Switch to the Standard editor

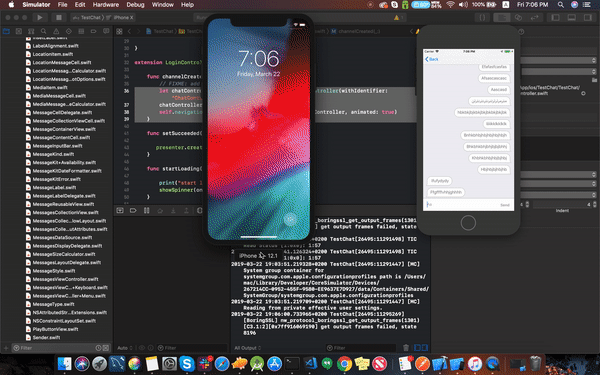502,18
